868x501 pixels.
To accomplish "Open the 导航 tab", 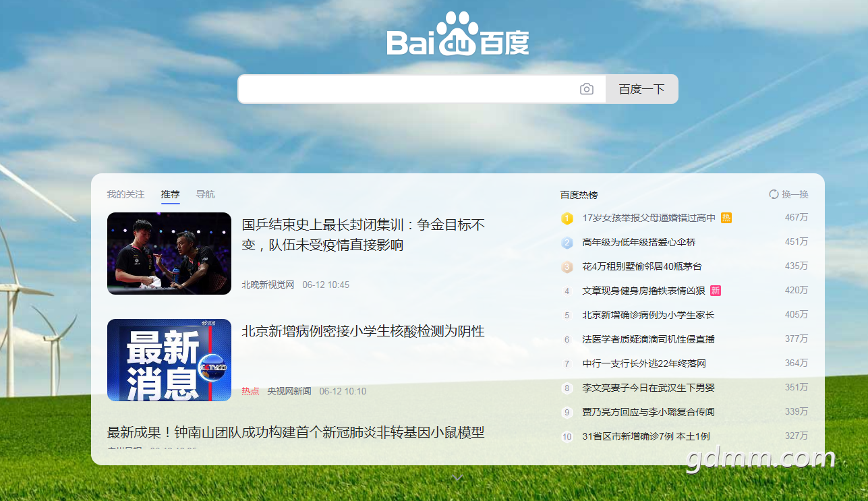I will click(x=206, y=194).
